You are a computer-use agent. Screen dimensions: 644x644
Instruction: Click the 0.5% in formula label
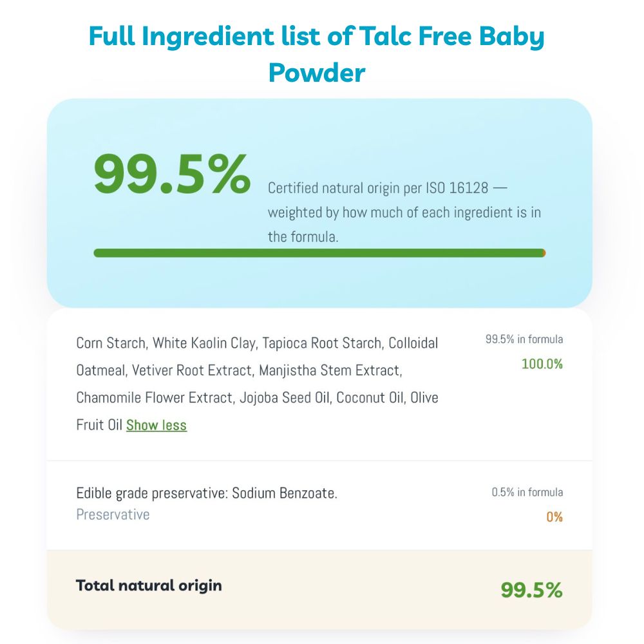click(x=527, y=492)
